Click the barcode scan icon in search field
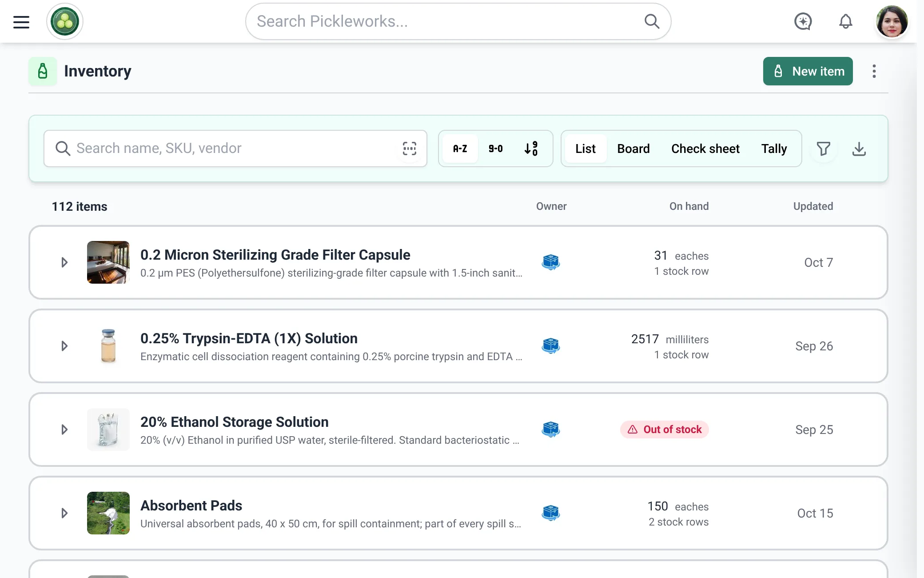The image size is (924, 578). coord(409,149)
